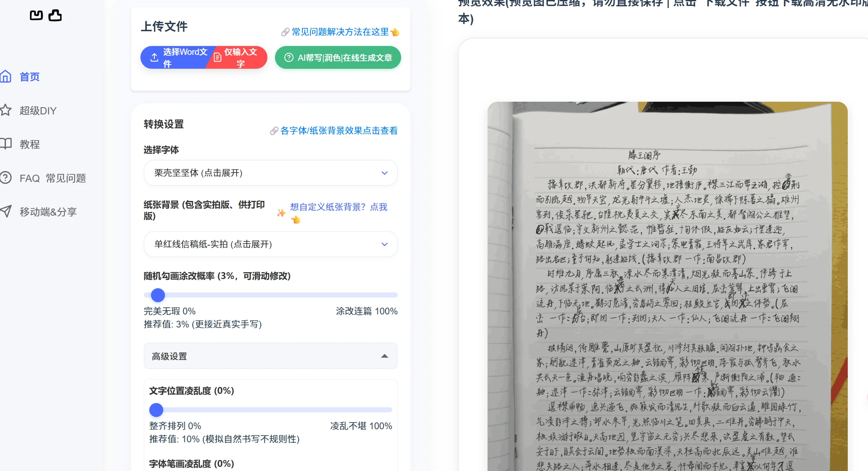Click the question icon beside FAQ 常见问题

click(x=5, y=178)
